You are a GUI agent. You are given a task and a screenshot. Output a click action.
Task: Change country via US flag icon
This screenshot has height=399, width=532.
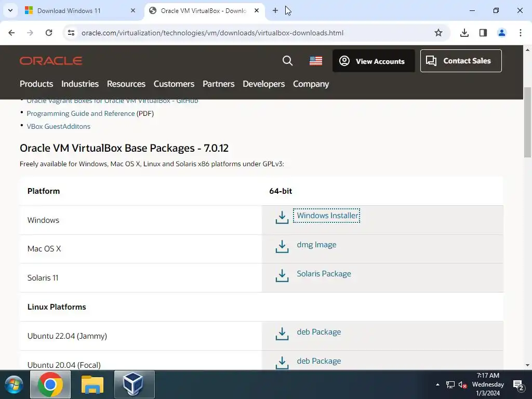(x=316, y=61)
